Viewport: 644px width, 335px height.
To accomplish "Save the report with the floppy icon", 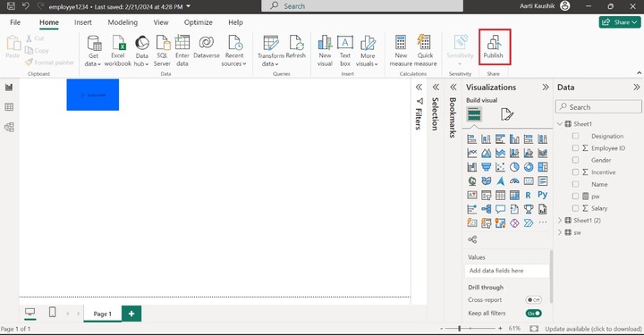I will tap(11, 6).
